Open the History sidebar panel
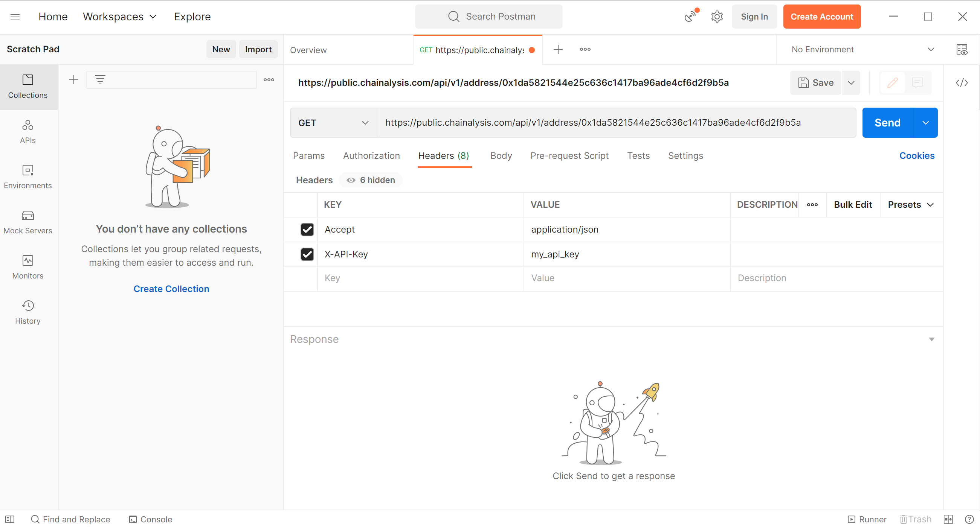980x528 pixels. pos(28,312)
